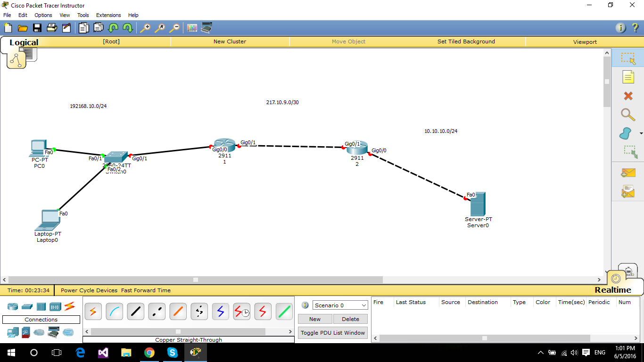Undo the last action

coord(113,28)
